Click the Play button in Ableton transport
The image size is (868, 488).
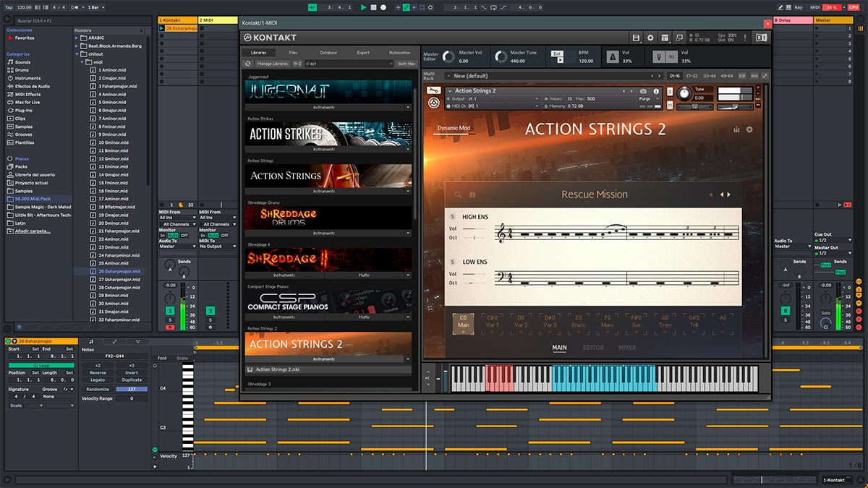[363, 7]
